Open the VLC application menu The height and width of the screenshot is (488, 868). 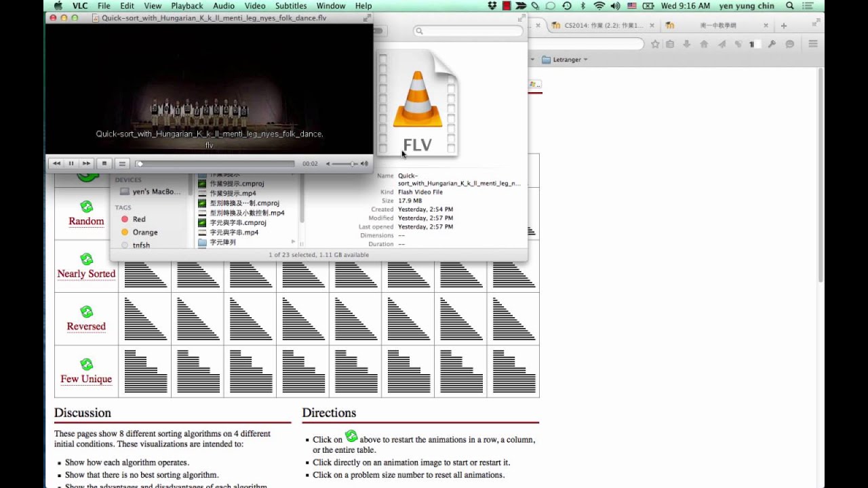point(80,5)
